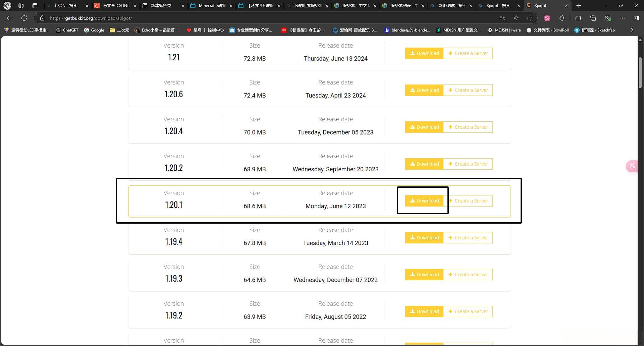Viewport: 644px width, 346px height.
Task: Select the 72.8 MB size value
Action: 255,59
